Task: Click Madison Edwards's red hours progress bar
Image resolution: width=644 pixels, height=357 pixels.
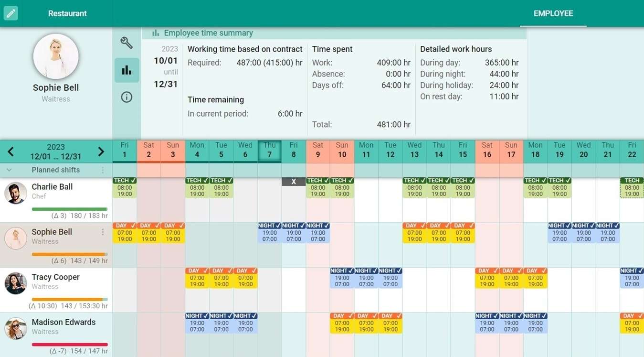Action: coord(70,344)
